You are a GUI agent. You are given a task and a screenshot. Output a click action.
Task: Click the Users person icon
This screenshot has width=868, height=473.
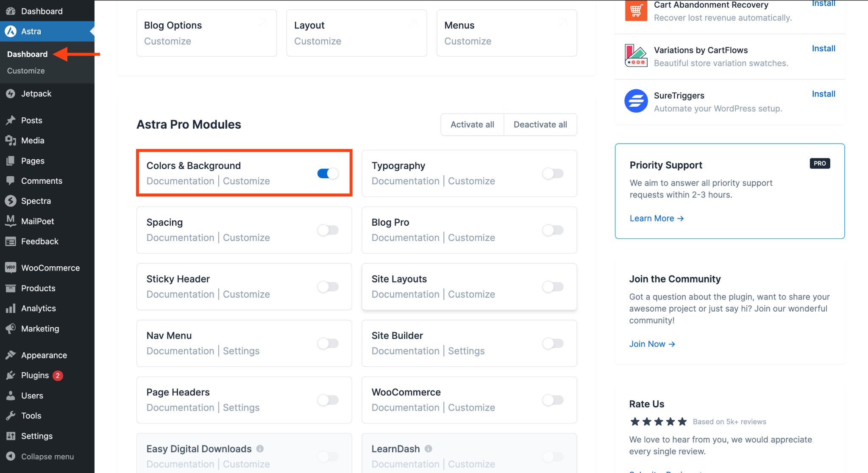(11, 396)
